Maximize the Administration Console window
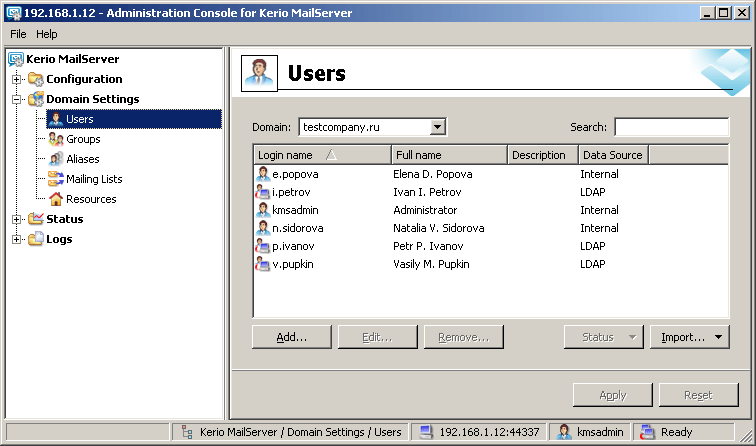 coord(724,13)
